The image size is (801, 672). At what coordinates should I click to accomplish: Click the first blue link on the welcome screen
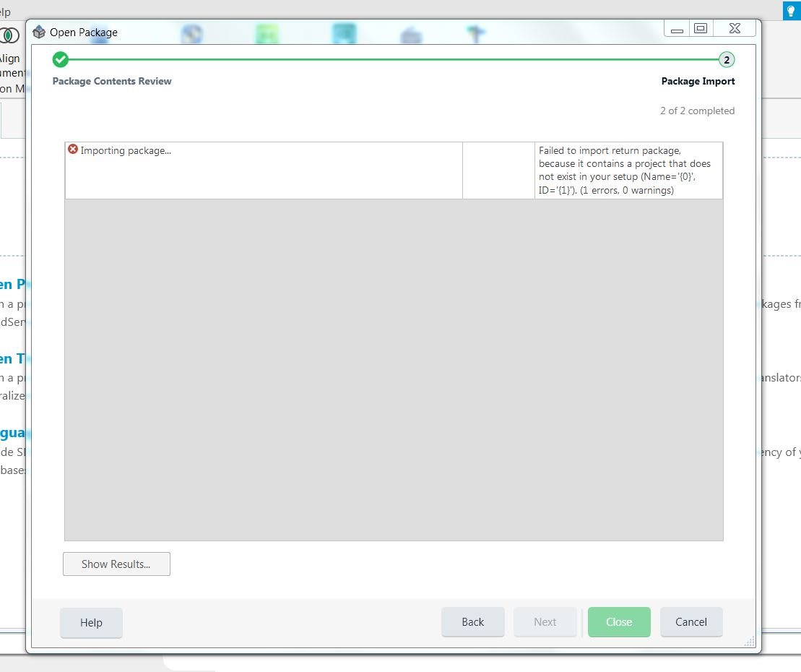pyautogui.click(x=11, y=284)
